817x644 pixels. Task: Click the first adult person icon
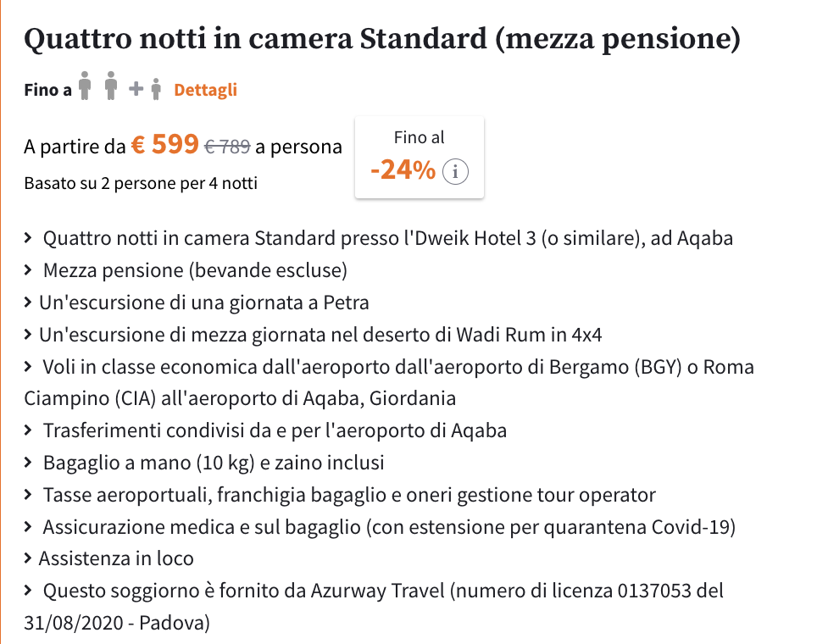click(85, 86)
